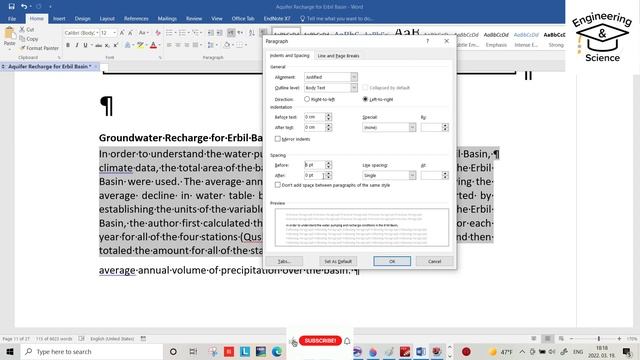Viewport: 640px width, 360px height.
Task: Toggle bold formatting
Action: (x=68, y=45)
